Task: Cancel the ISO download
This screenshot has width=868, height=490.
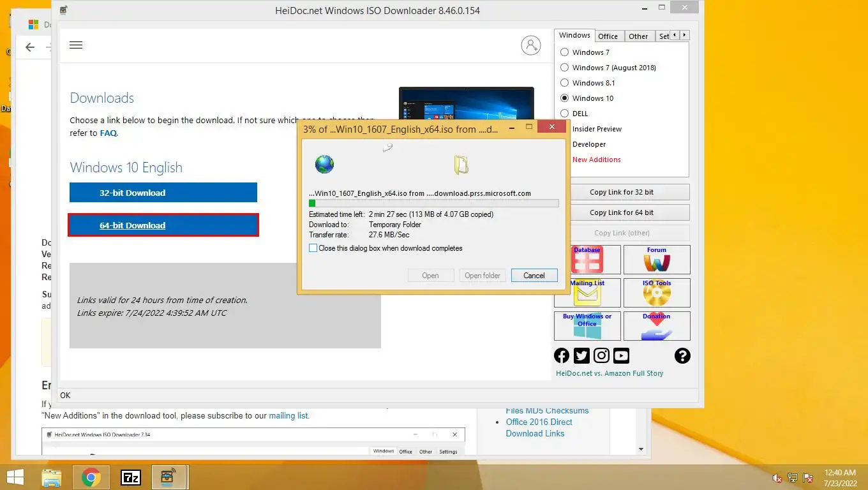Action: pyautogui.click(x=534, y=276)
